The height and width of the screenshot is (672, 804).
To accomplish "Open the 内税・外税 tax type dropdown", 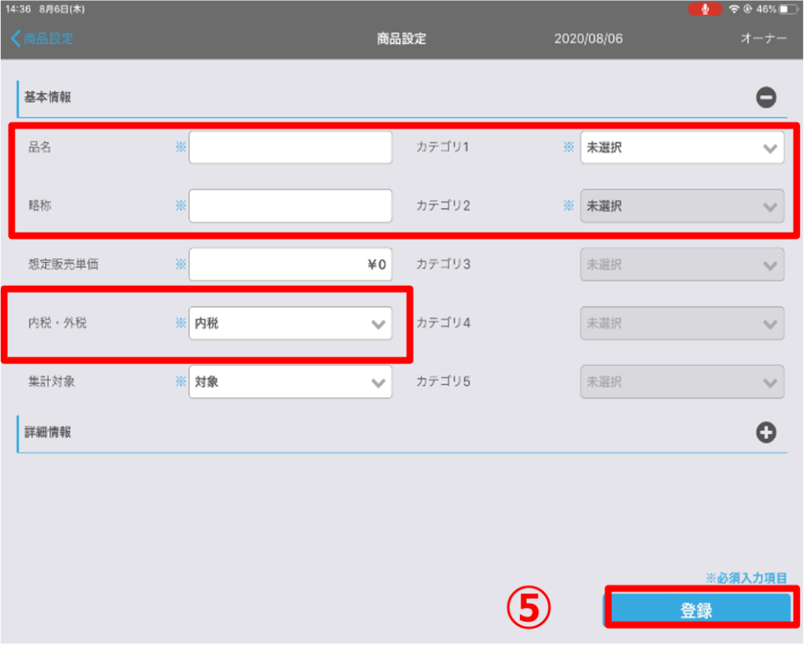I will (291, 323).
